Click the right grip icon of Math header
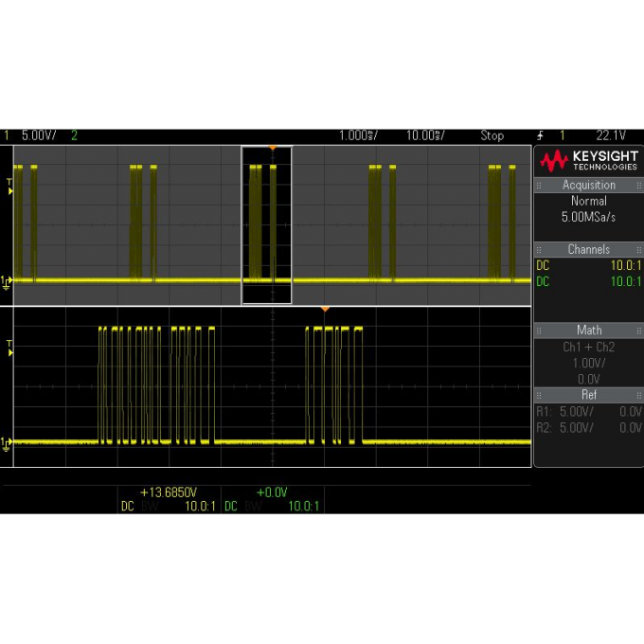 [x=638, y=331]
